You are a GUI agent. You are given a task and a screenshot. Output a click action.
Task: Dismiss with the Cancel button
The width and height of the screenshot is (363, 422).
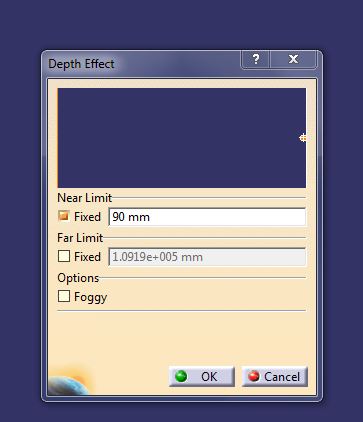pyautogui.click(x=274, y=377)
